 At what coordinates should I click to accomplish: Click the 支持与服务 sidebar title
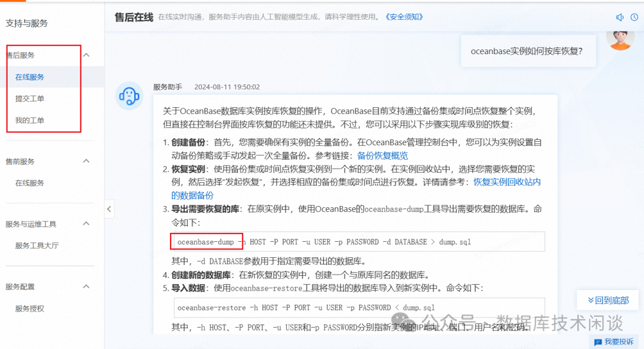click(27, 23)
